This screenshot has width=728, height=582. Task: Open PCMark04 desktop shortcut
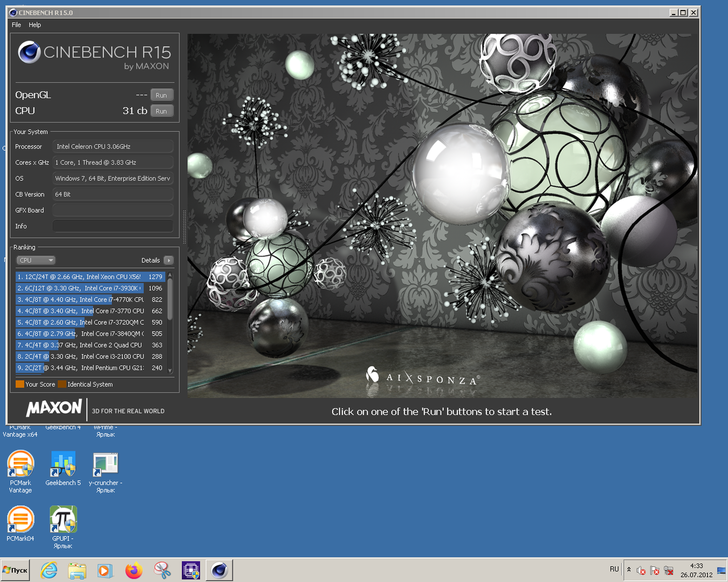[20, 524]
